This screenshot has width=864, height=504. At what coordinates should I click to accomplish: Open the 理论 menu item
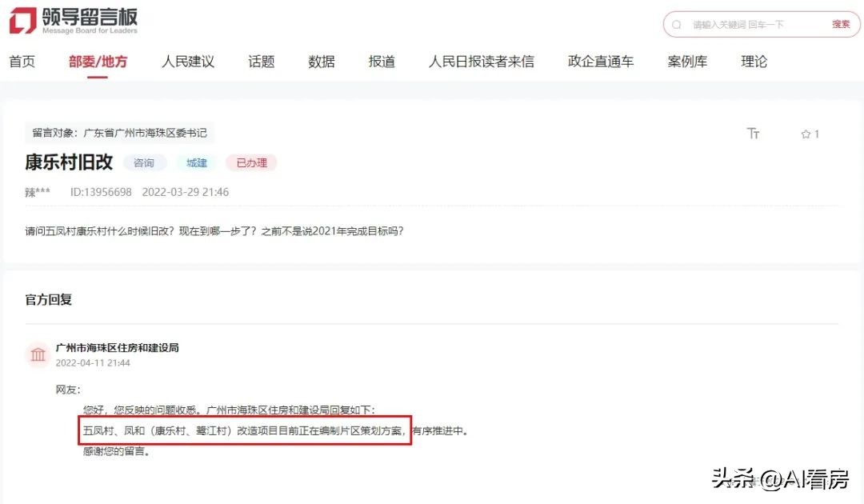pyautogui.click(x=753, y=62)
